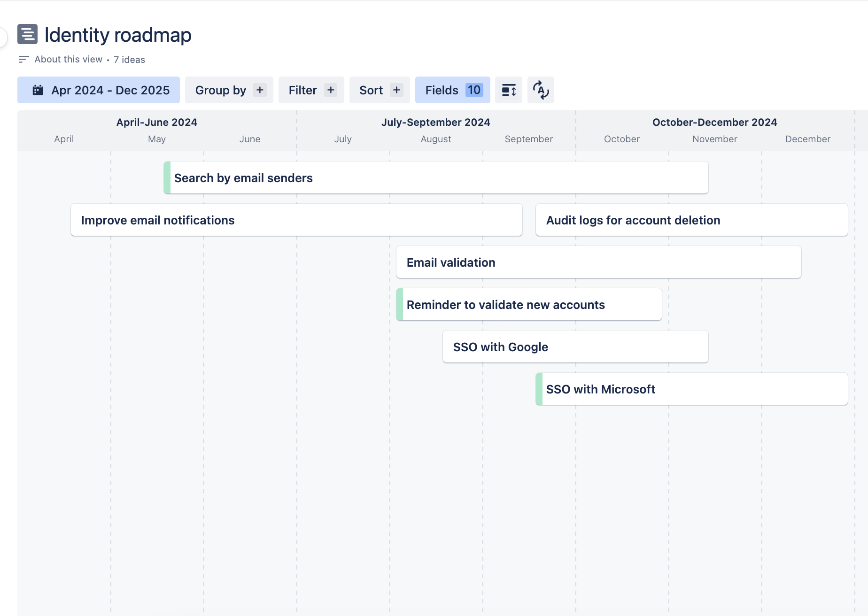Select the Email validation timeline bar

[x=598, y=262]
